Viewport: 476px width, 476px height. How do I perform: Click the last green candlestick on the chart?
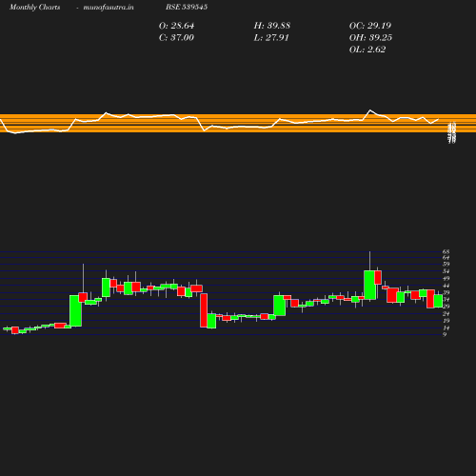coord(438,301)
